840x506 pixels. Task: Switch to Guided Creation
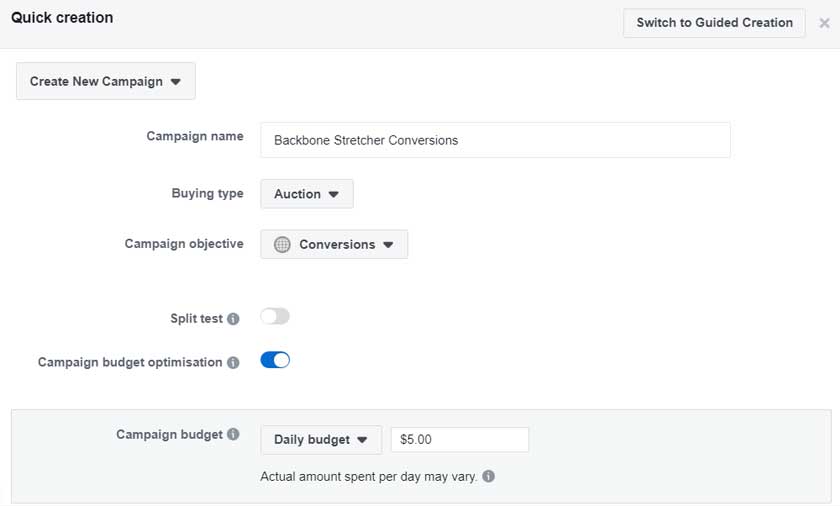[x=714, y=22]
